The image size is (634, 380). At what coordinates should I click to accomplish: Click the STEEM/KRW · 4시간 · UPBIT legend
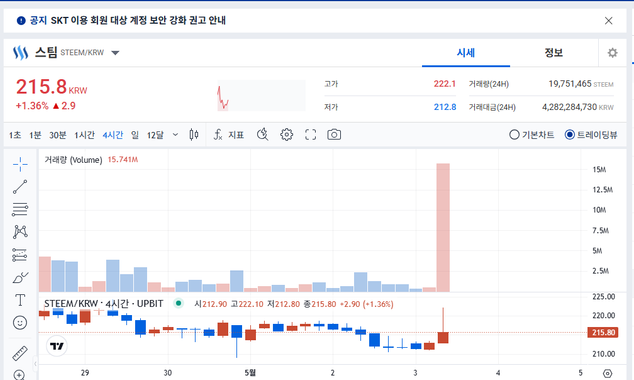[104, 304]
